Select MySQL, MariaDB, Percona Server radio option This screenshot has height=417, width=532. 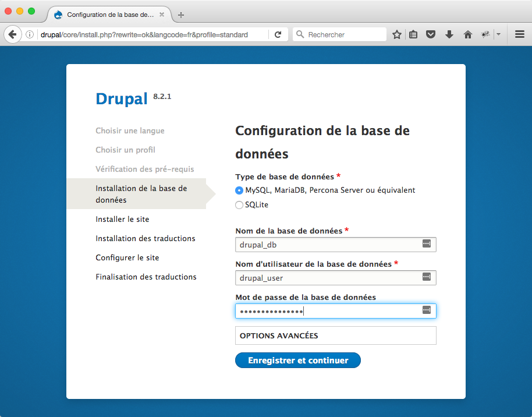(x=239, y=190)
